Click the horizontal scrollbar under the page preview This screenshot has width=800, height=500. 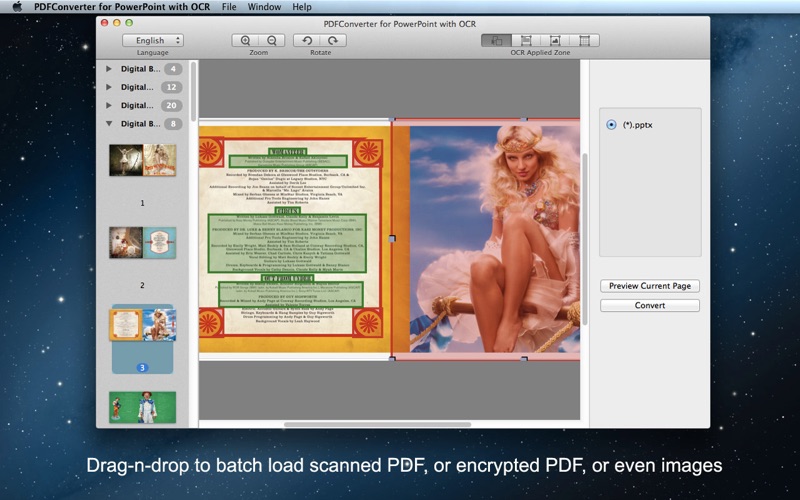click(377, 424)
